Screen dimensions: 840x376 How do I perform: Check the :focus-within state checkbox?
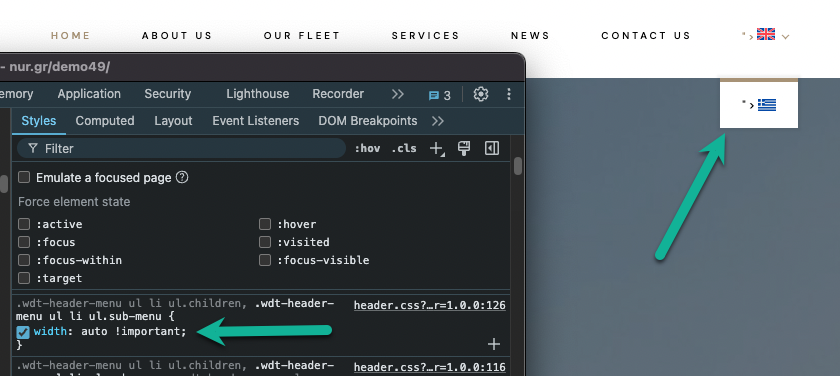click(24, 260)
